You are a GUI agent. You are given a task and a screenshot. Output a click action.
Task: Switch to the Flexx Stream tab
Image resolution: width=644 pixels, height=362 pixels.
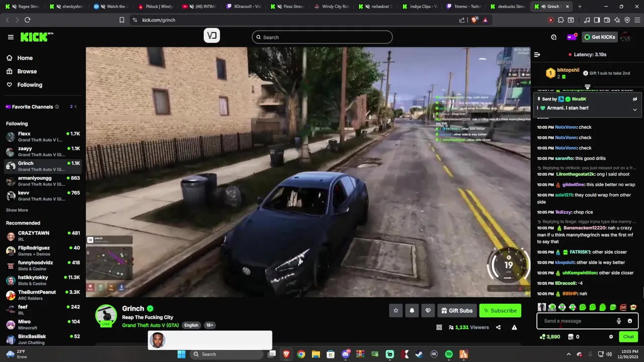pyautogui.click(x=287, y=7)
